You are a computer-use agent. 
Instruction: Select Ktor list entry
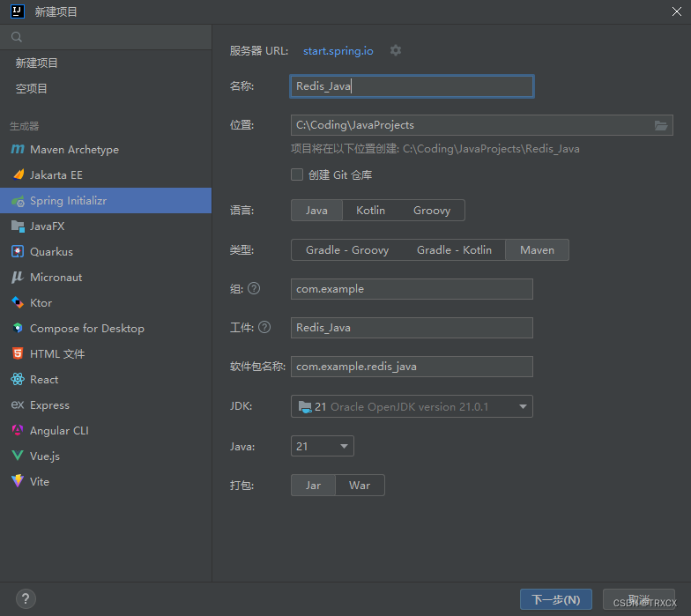tap(106, 303)
